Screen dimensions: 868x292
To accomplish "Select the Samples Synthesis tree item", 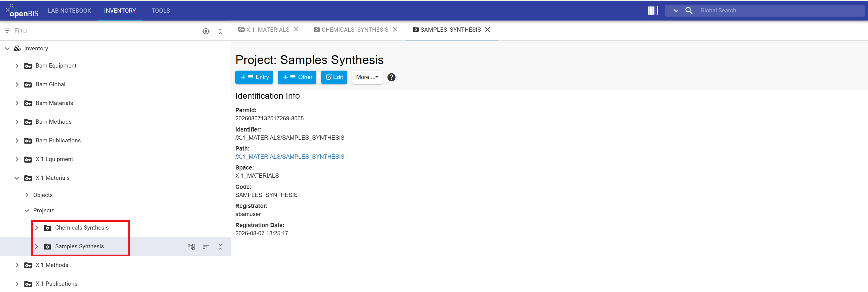I will [x=80, y=246].
